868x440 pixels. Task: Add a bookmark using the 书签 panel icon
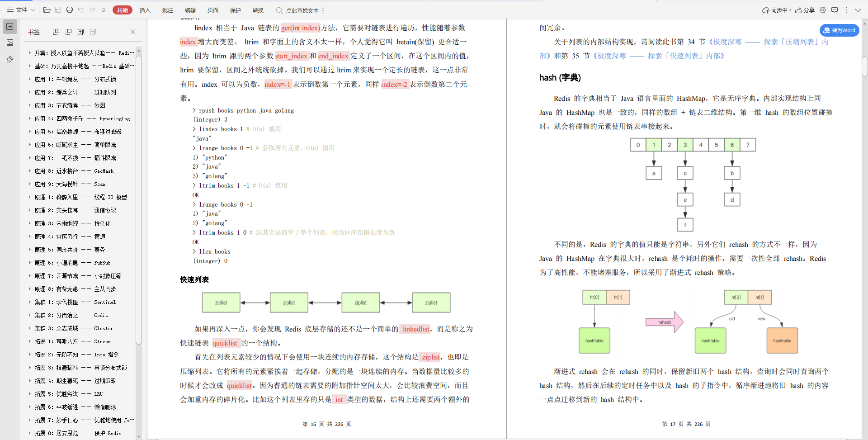pos(81,32)
